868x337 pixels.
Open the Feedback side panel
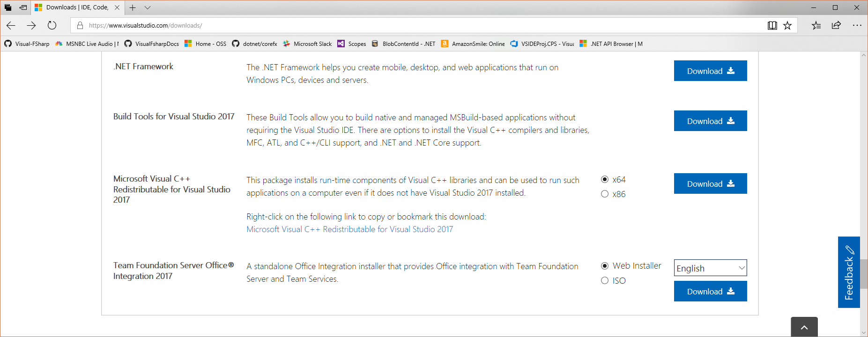[849, 272]
